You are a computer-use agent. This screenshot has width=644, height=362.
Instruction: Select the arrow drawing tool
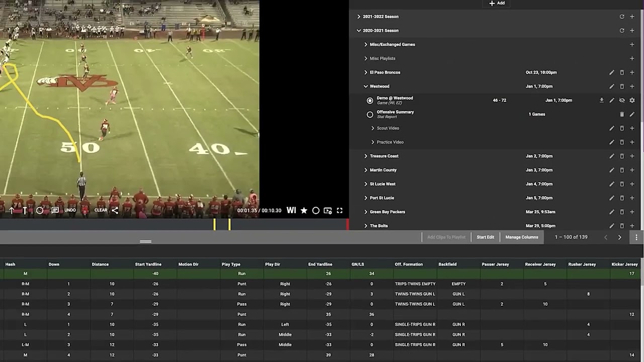click(x=12, y=211)
